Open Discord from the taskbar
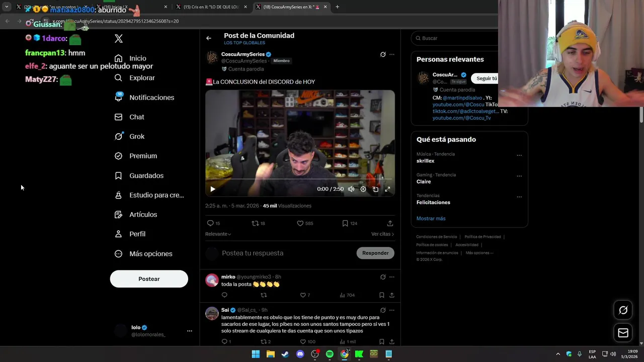 tap(300, 354)
